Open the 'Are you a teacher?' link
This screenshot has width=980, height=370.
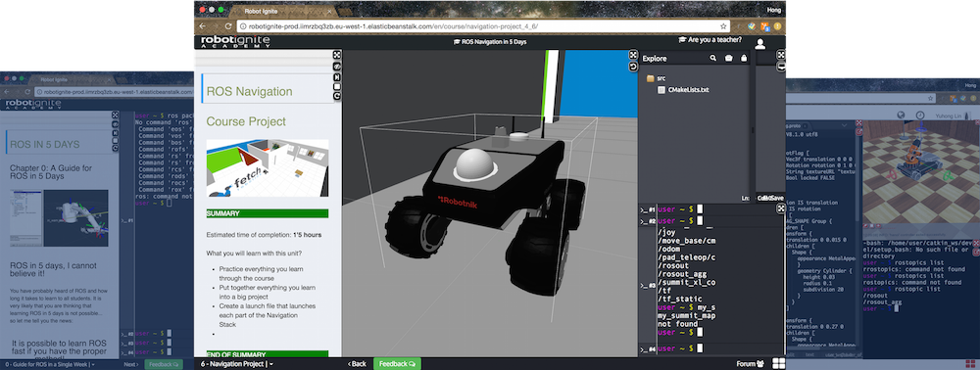[710, 39]
